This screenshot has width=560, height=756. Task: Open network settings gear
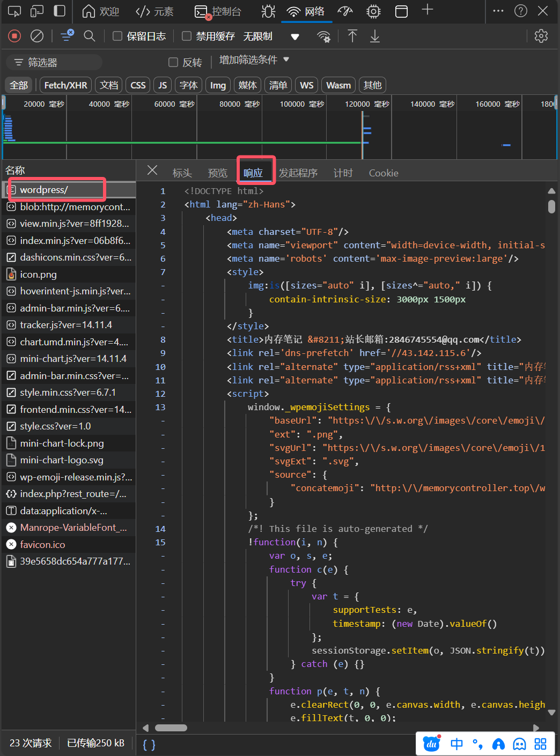point(541,36)
